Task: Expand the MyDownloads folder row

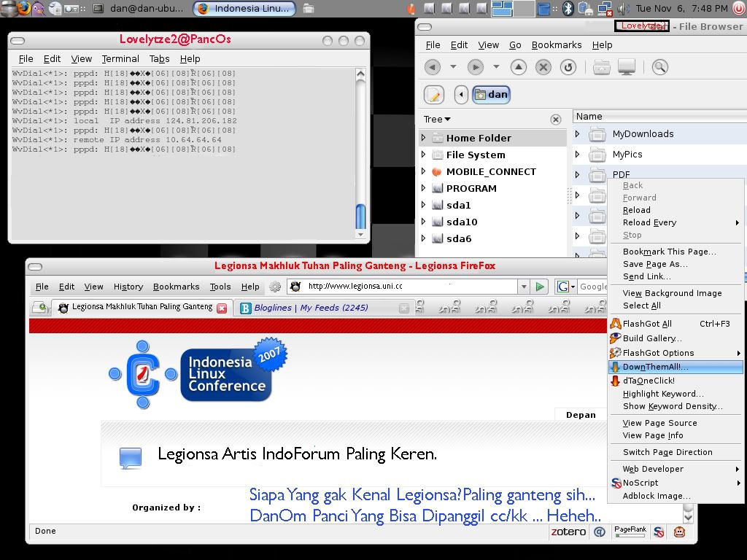Action: tap(578, 134)
